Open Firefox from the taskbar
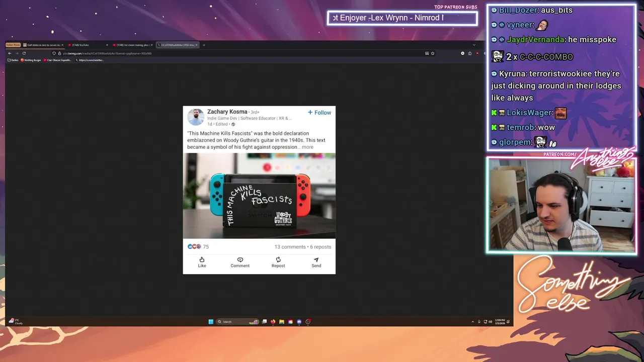This screenshot has width=644, height=362. pos(273,322)
